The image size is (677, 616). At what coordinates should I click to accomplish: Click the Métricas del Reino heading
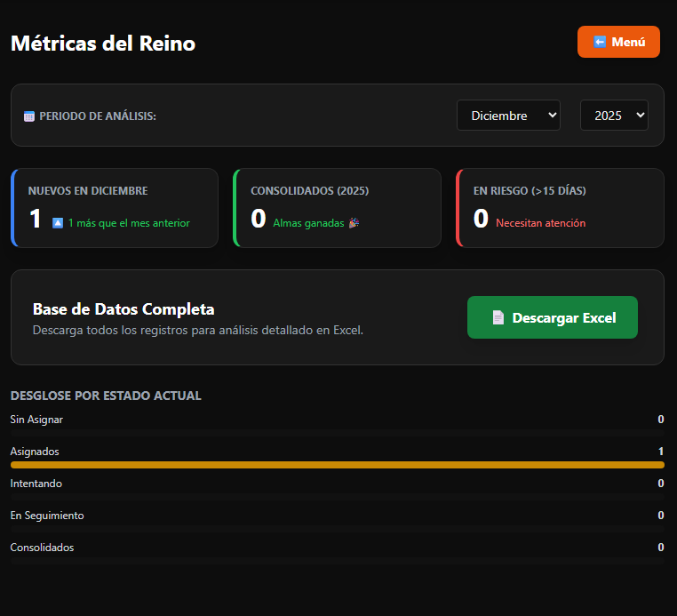(x=103, y=44)
